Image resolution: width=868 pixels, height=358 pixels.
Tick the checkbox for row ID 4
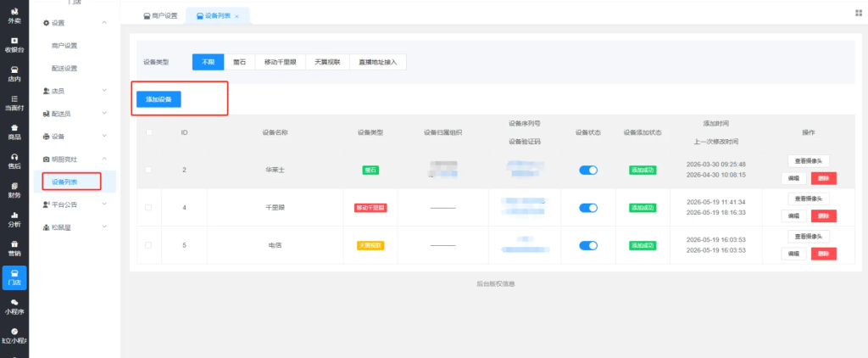click(x=148, y=207)
